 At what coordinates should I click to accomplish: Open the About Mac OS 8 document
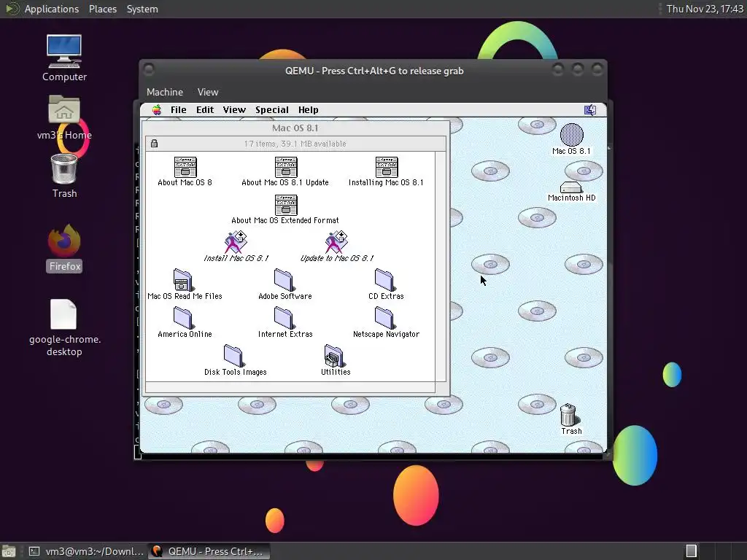coord(185,167)
